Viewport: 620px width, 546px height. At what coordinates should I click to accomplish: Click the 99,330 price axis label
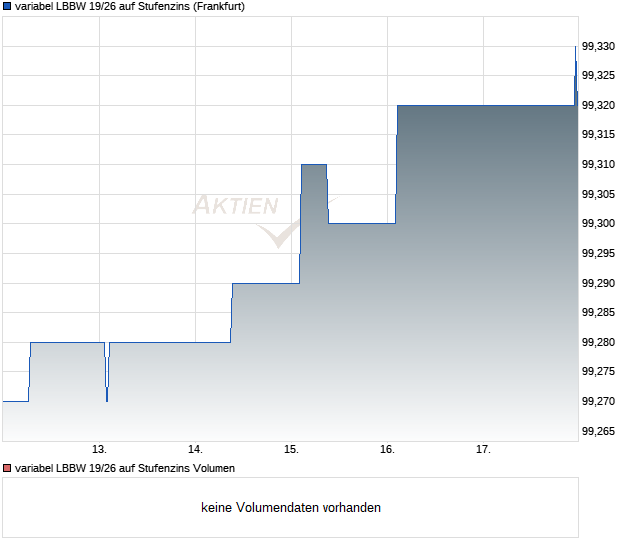pyautogui.click(x=598, y=46)
